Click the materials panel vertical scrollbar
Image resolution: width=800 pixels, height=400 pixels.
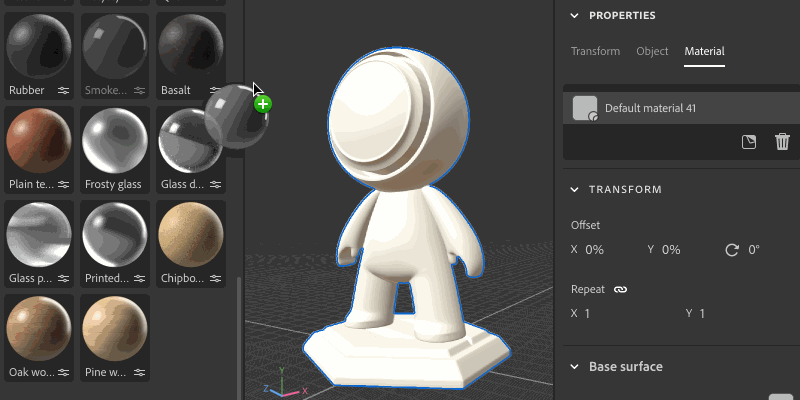(x=238, y=338)
